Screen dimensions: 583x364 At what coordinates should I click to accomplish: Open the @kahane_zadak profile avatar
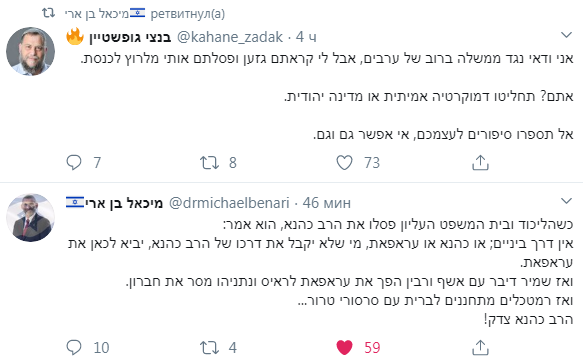30,51
